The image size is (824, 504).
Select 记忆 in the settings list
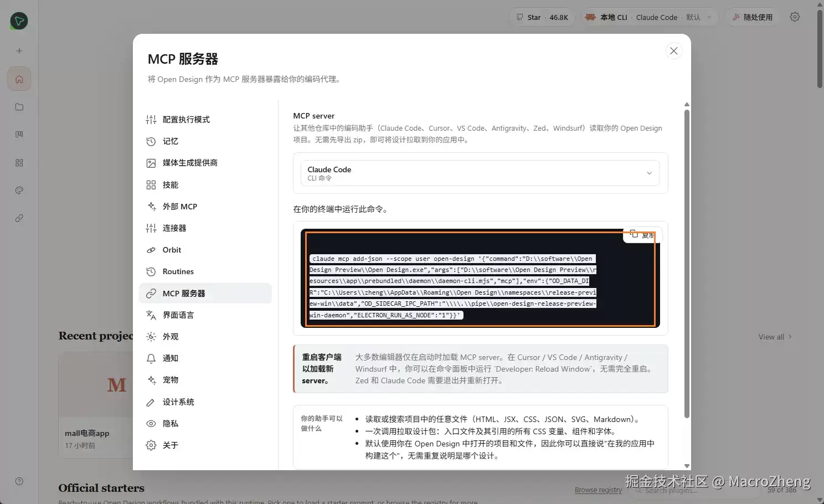(x=205, y=141)
